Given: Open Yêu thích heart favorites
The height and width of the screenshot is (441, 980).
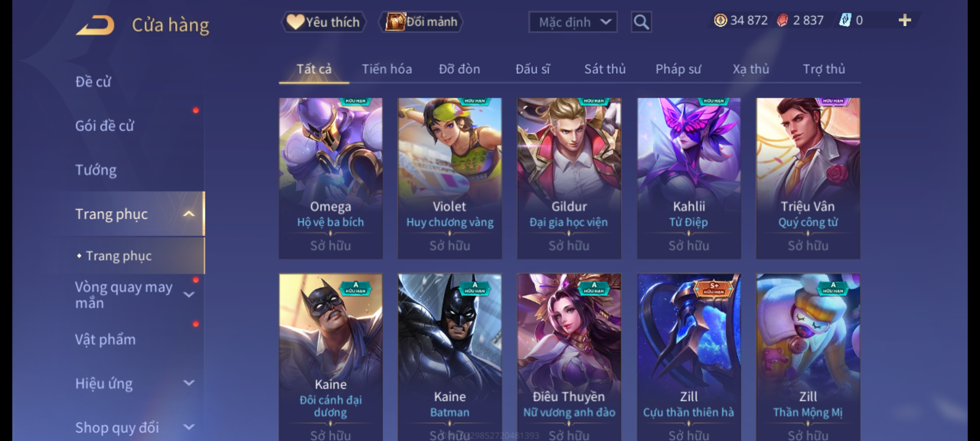Looking at the screenshot, I should [323, 22].
